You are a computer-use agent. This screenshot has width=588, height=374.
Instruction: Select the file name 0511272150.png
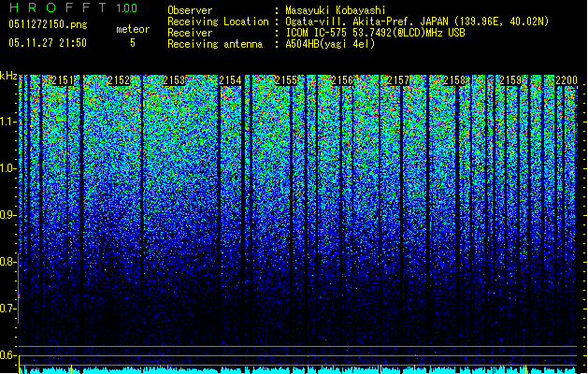48,24
